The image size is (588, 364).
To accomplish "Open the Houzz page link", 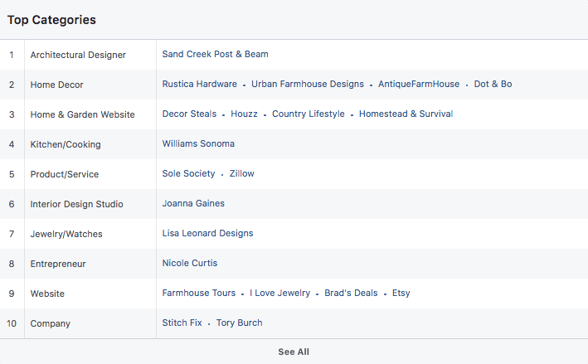I will click(244, 114).
